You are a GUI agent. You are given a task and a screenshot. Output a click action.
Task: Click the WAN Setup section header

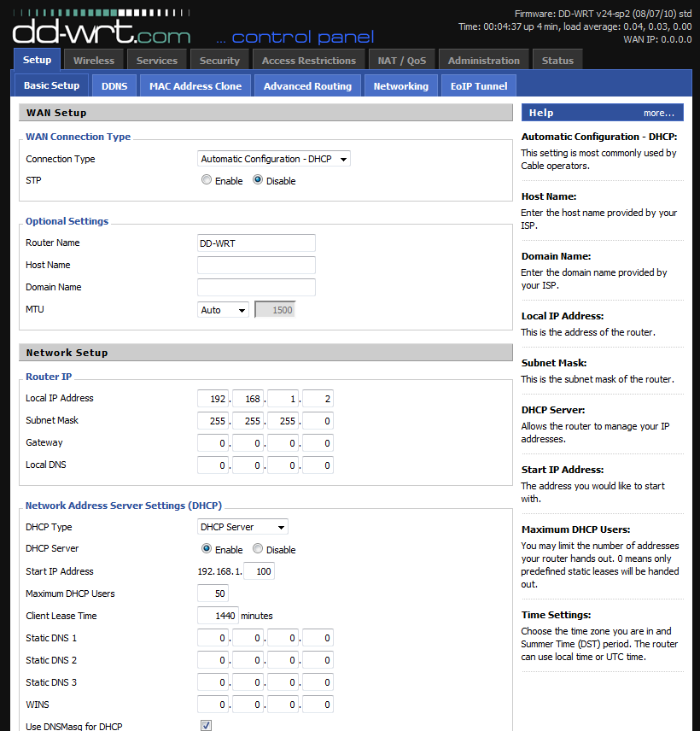coord(265,113)
